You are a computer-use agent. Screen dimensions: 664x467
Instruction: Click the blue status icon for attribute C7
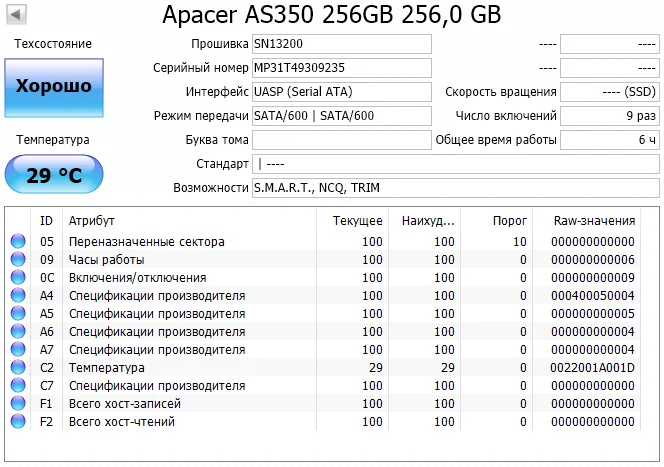pos(18,385)
